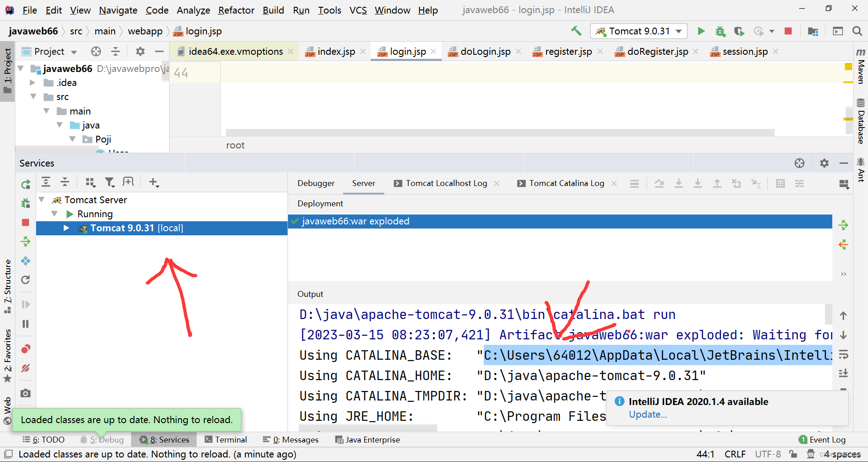Open the Database side panel
The image size is (868, 462).
pos(861,121)
